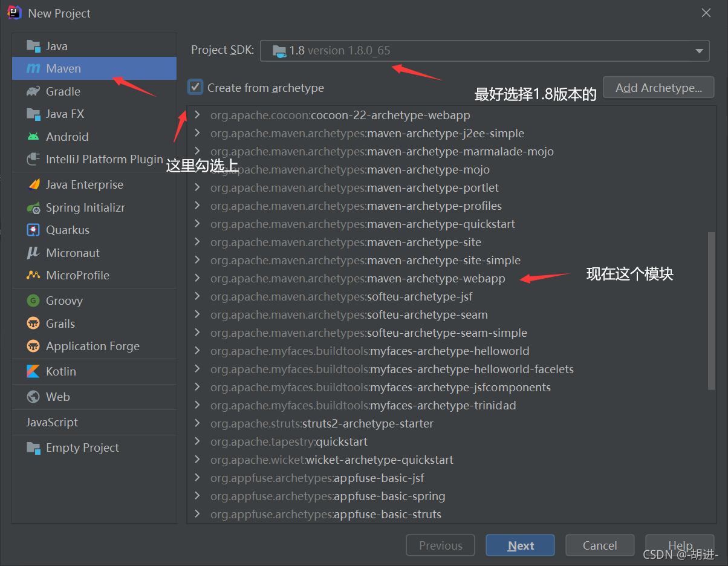
Task: Select Java project type
Action: [94, 46]
